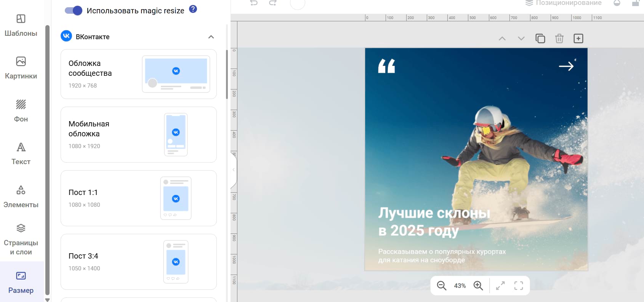Delete the page with the trash icon
This screenshot has height=302, width=644.
(x=559, y=38)
